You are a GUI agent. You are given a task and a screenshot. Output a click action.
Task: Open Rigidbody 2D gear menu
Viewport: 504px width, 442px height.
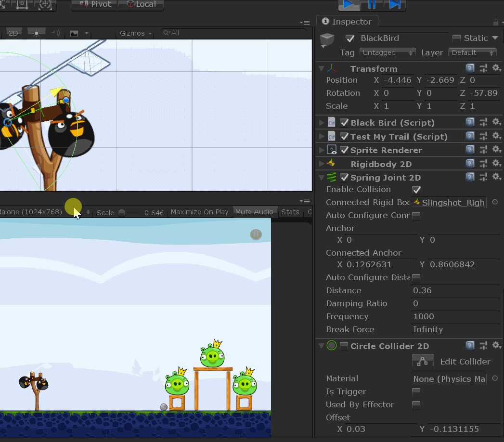point(496,163)
